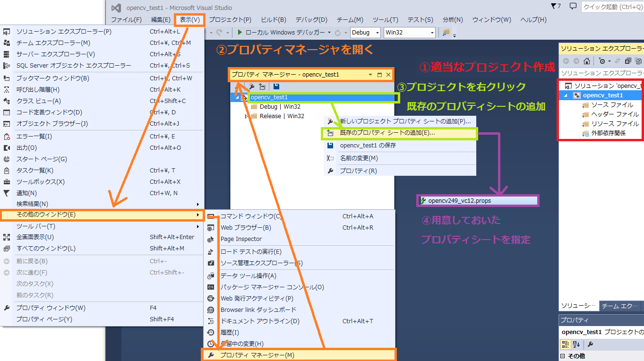Screen dimensions: 644x361
Task: Click the Sync/Refresh icon in Solution Explorer
Action: coord(618,61)
